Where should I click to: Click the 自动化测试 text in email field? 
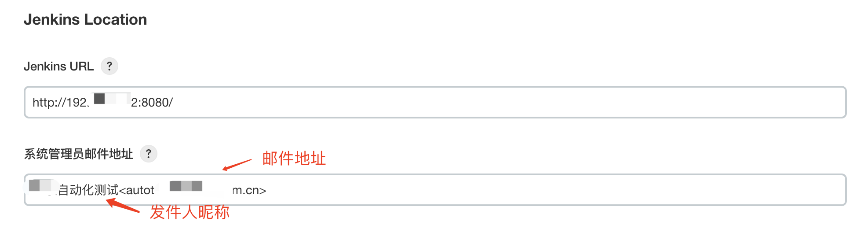coord(88,190)
